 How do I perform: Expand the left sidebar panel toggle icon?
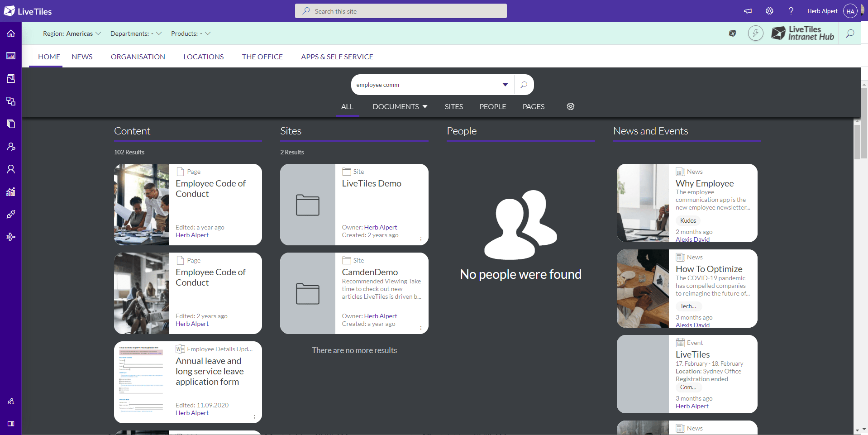point(11,424)
